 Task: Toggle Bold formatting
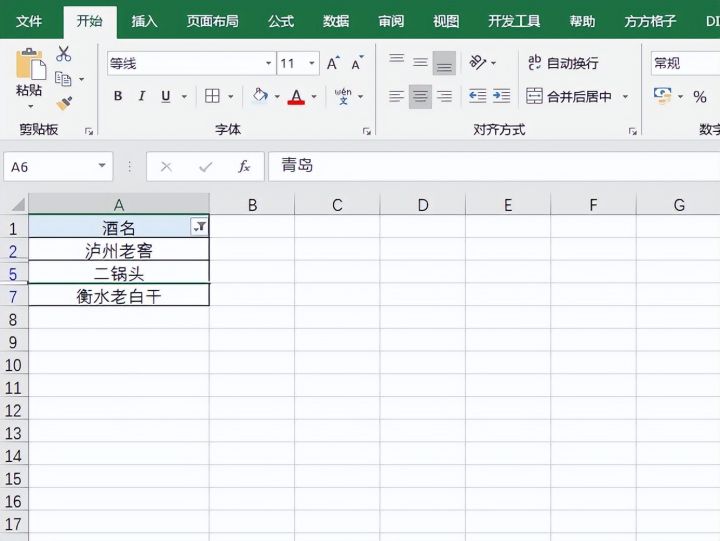click(118, 96)
